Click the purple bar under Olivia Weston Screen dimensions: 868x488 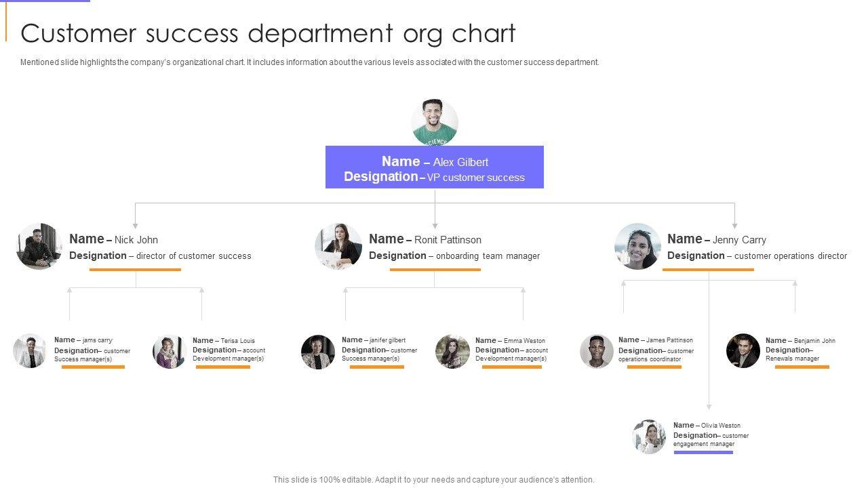703,452
